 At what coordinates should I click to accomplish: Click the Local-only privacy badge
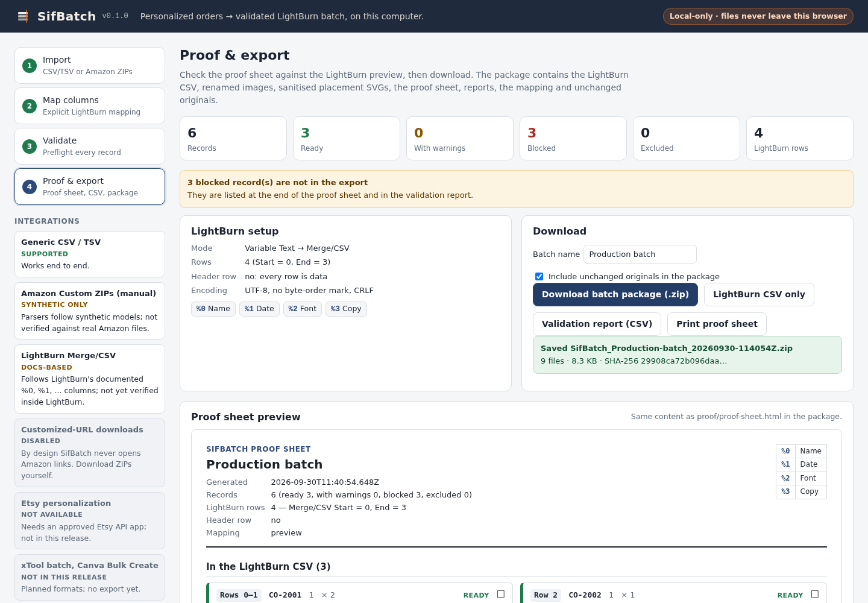[758, 16]
